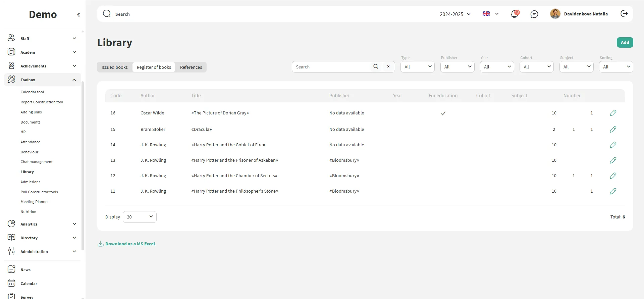Open the Type filter dropdown
The width and height of the screenshot is (644, 299).
pos(417,67)
